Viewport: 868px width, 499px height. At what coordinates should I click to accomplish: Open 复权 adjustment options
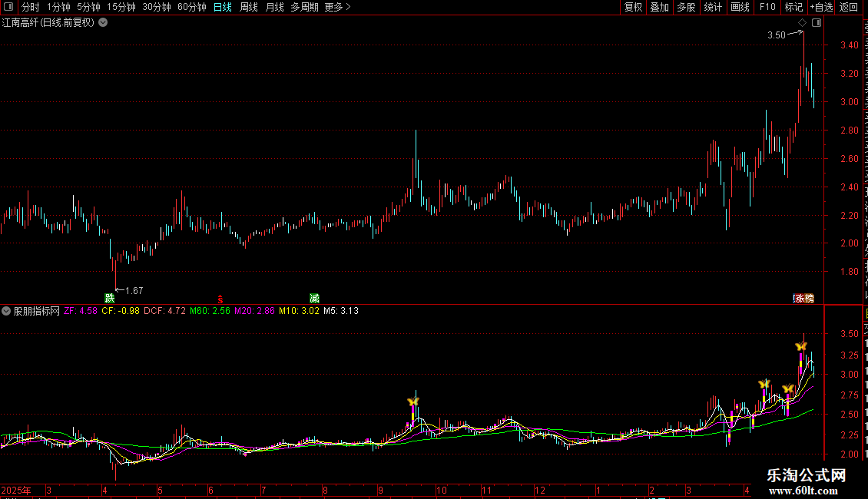click(x=633, y=7)
